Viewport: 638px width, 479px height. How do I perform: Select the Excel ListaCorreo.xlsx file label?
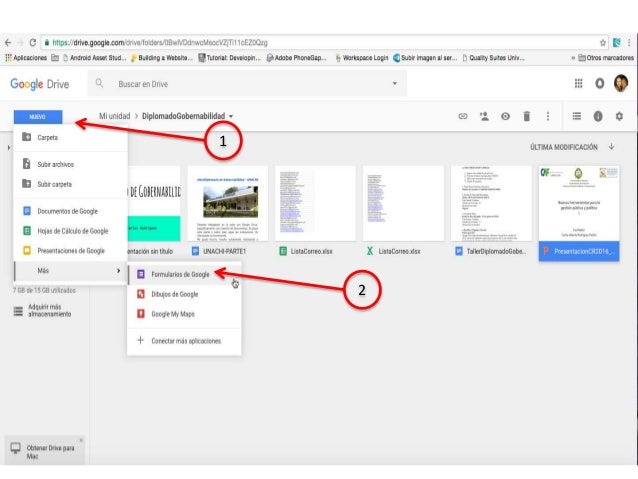399,252
